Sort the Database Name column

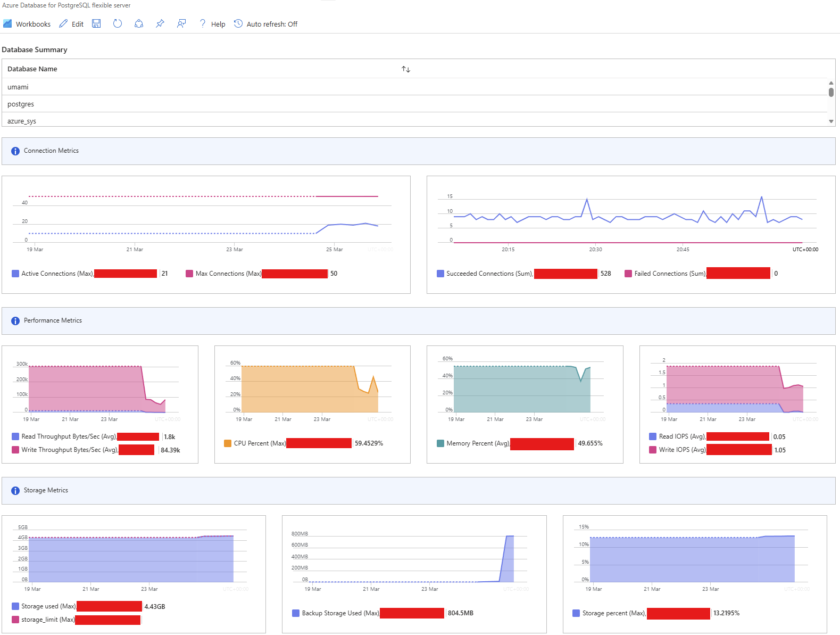point(406,69)
